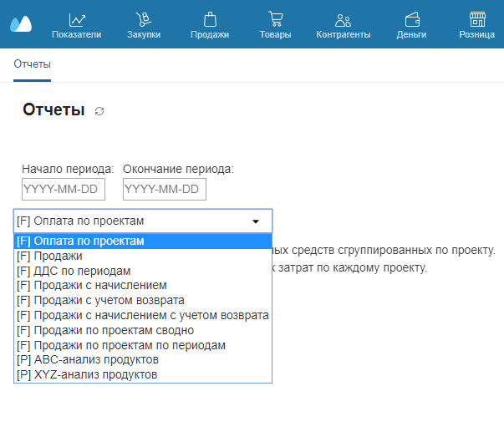Choose '[F] ДДС по периодам' from list
Image resolution: width=504 pixels, height=437 pixels.
pyautogui.click(x=142, y=271)
